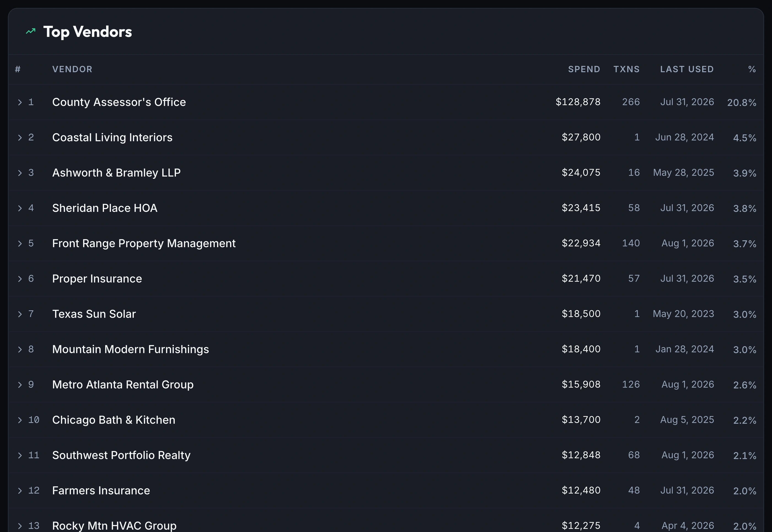
Task: Click the 2.6% share value
Action: click(745, 385)
